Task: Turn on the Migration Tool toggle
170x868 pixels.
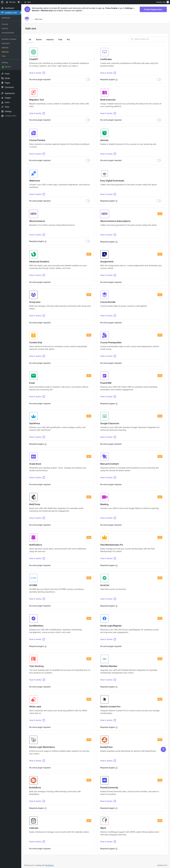Action: coord(87,120)
